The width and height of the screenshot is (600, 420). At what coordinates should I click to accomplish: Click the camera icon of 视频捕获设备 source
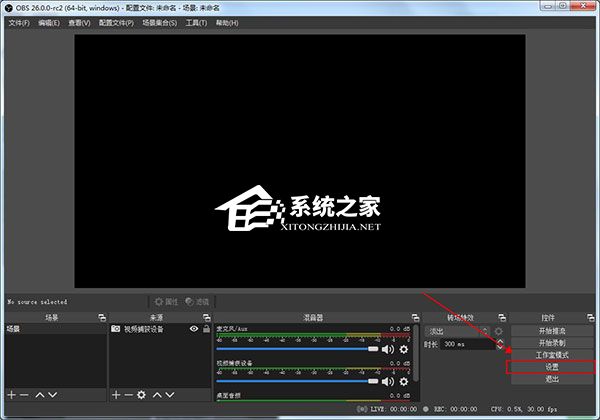116,329
